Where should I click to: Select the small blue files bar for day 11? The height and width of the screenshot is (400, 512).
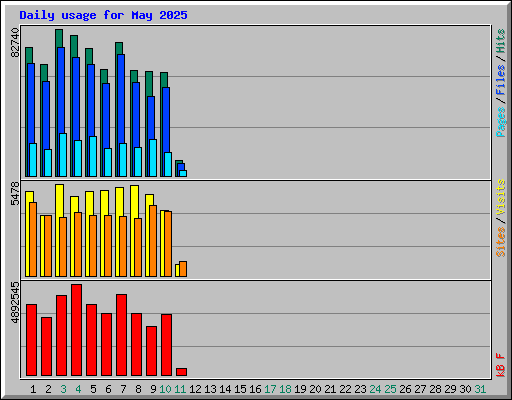[x=181, y=167]
